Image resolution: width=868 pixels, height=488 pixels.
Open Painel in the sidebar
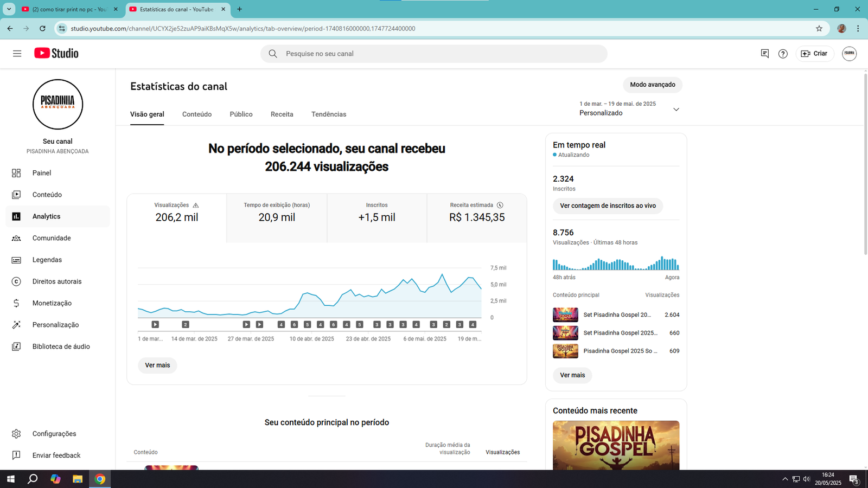coord(58,173)
